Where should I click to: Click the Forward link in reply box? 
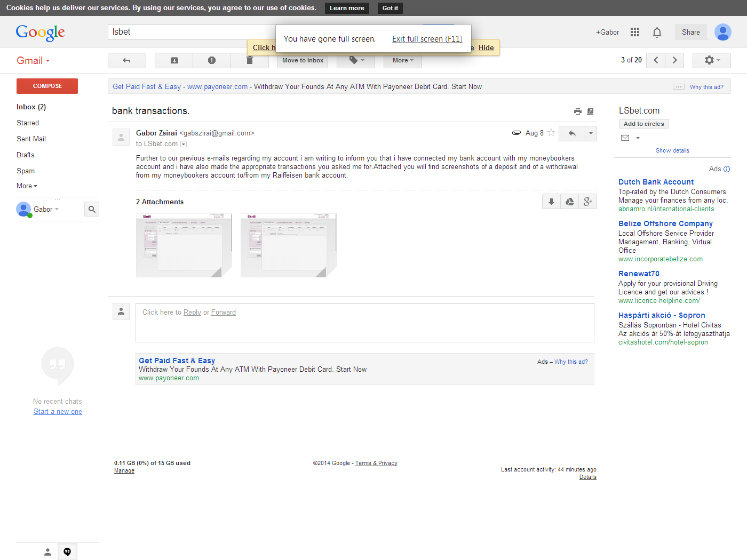tap(224, 313)
